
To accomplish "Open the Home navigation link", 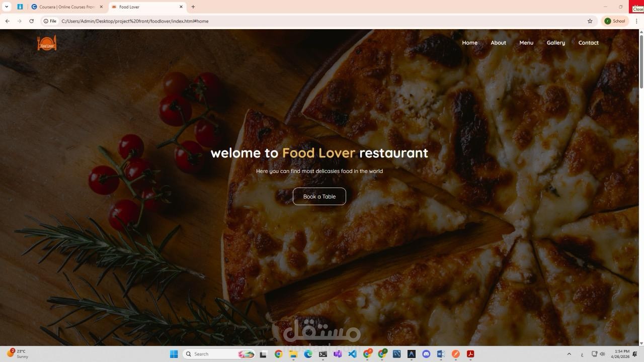I will click(469, 43).
